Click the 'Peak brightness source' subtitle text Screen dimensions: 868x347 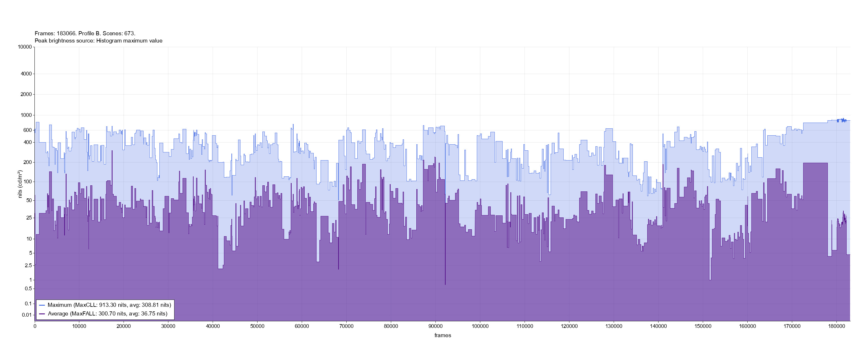tap(98, 41)
